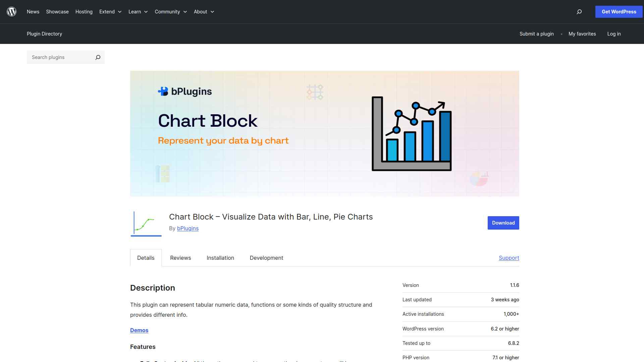The height and width of the screenshot is (362, 644).
Task: Click the Tested up to value 6.8.2
Action: (514, 343)
